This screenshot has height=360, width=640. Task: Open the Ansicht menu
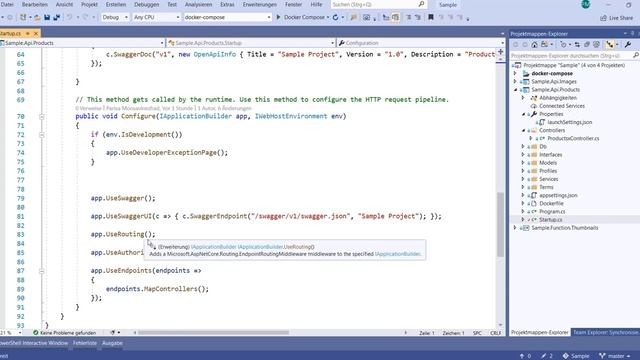click(x=64, y=4)
